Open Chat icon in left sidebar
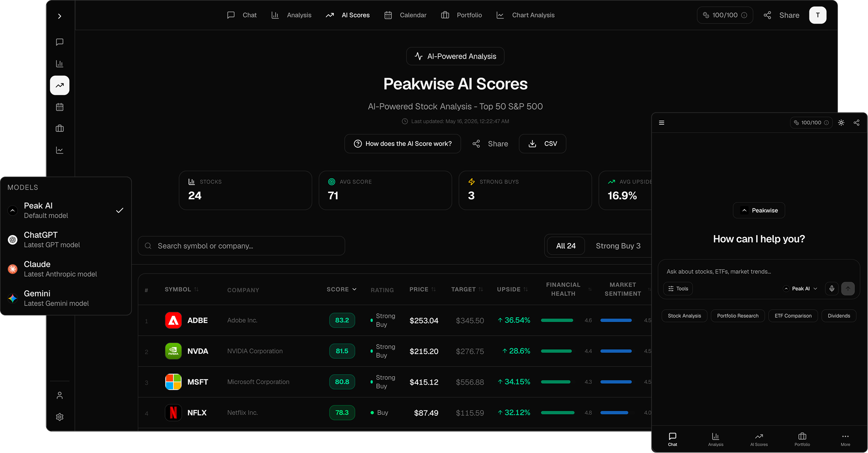 (x=59, y=42)
